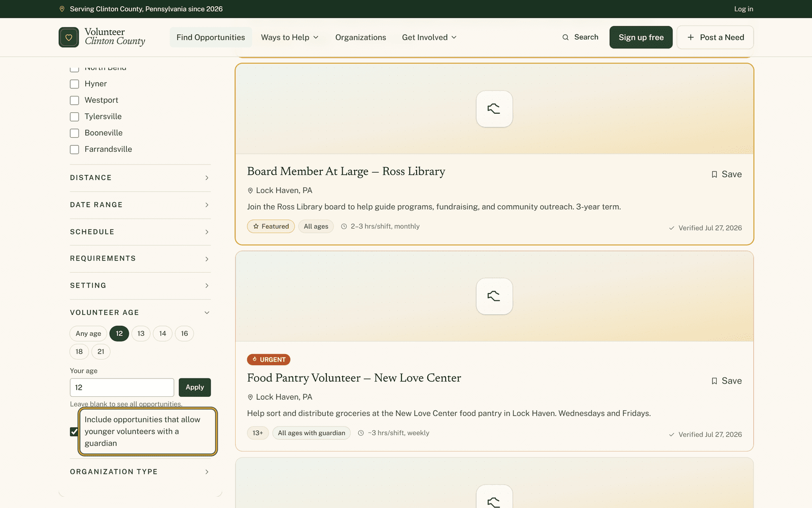
Task: Click the Volunteer Clinton County site name
Action: tap(115, 37)
